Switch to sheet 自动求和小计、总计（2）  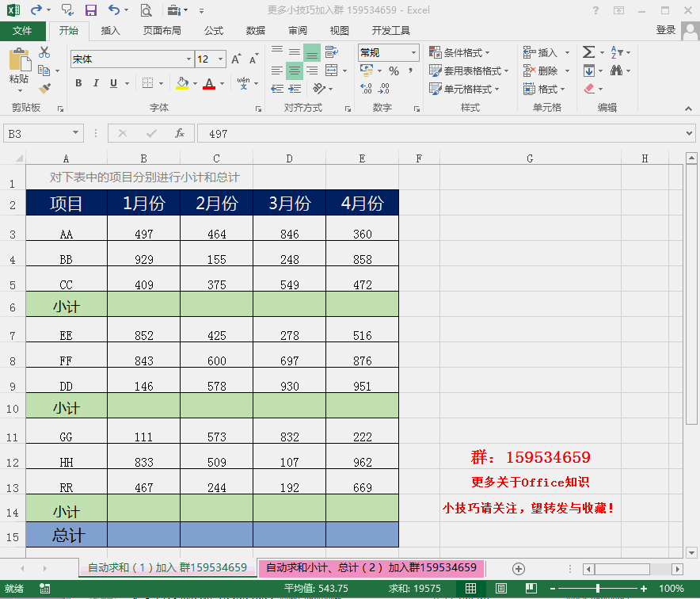tap(371, 567)
